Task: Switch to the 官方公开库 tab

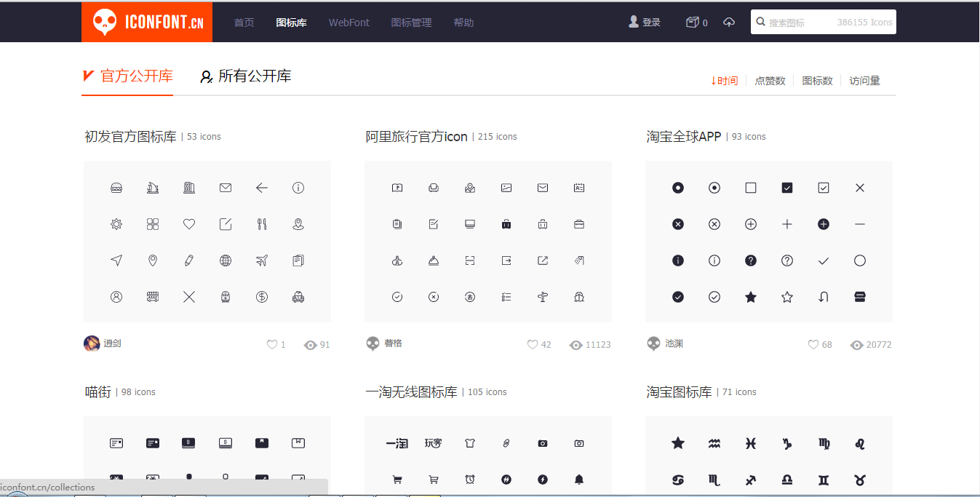Action: 128,76
